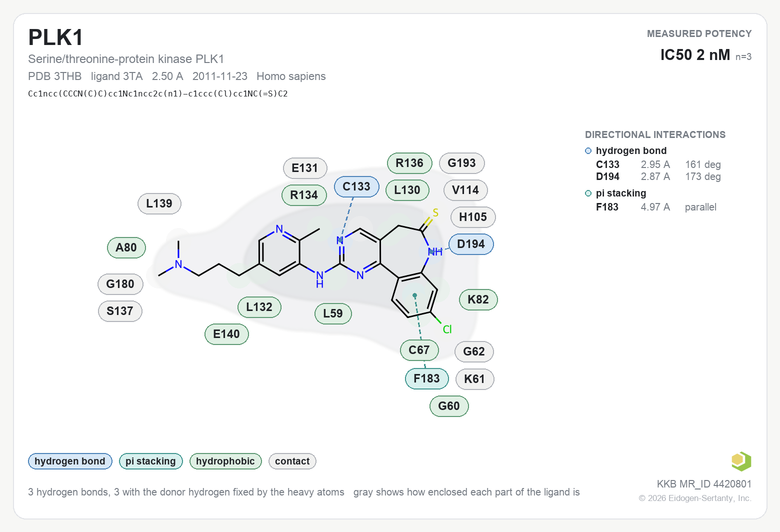
Task: Pick the S137 residue bubble
Action: coord(120,311)
